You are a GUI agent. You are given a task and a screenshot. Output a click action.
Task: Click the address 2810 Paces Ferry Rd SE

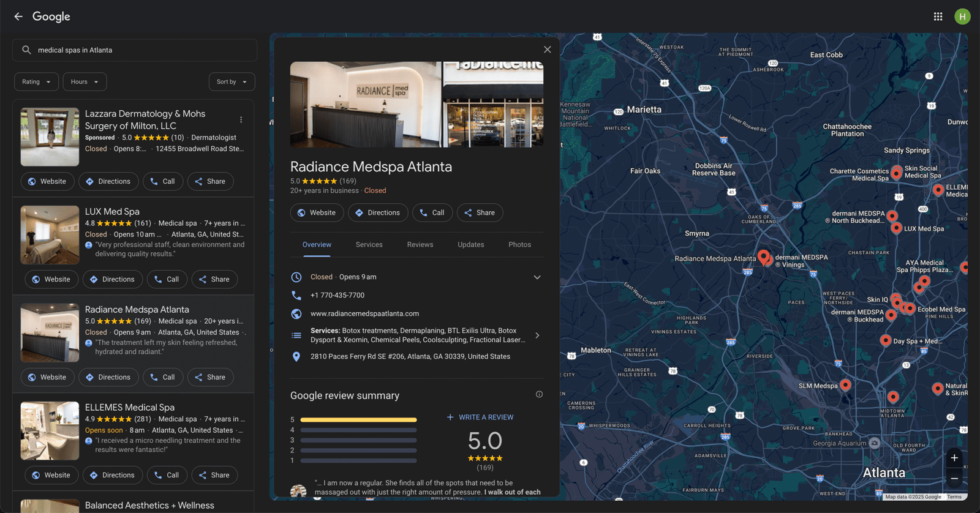[410, 356]
